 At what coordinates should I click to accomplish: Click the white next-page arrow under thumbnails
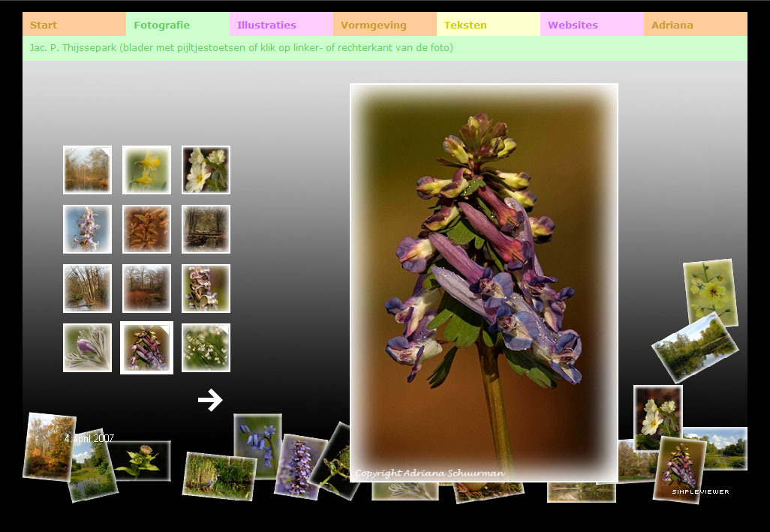[210, 400]
